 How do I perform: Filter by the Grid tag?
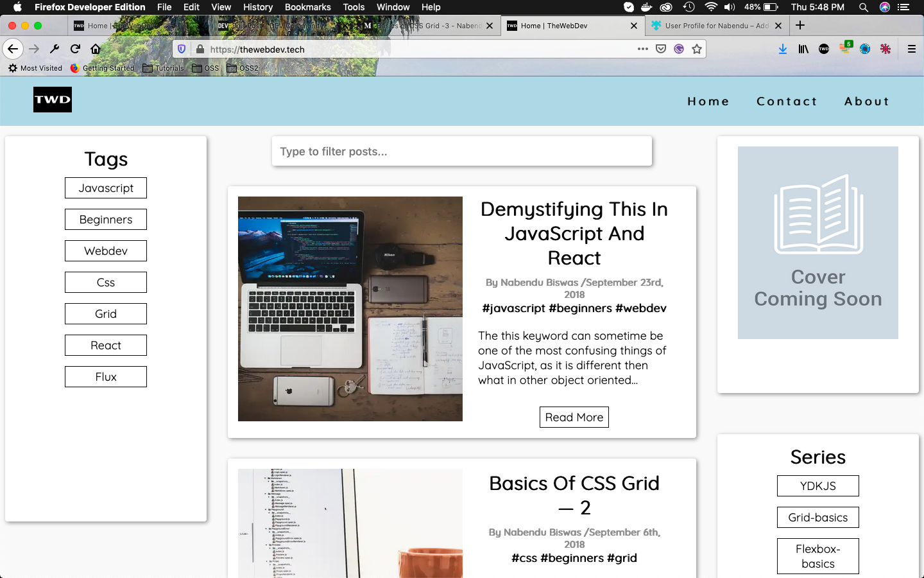coord(106,314)
